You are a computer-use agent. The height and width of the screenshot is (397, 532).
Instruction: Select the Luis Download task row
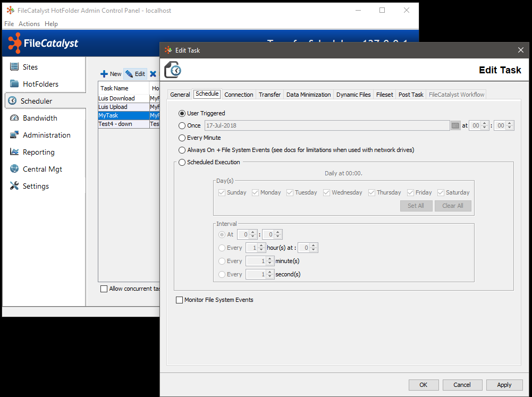(x=123, y=98)
